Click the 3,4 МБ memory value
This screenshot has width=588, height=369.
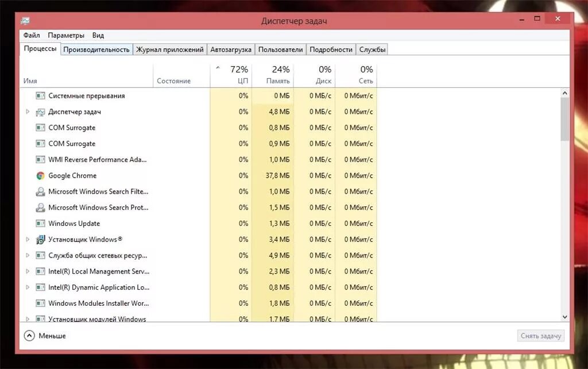pos(280,239)
